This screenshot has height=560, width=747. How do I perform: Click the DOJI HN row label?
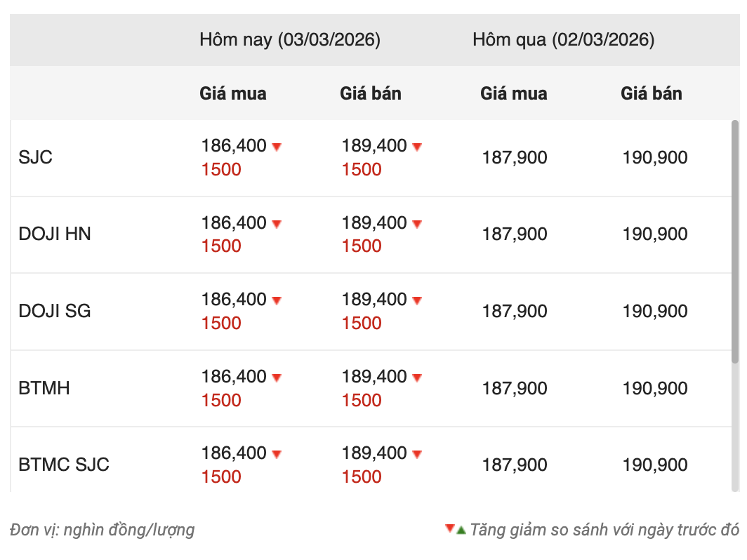[x=55, y=234]
